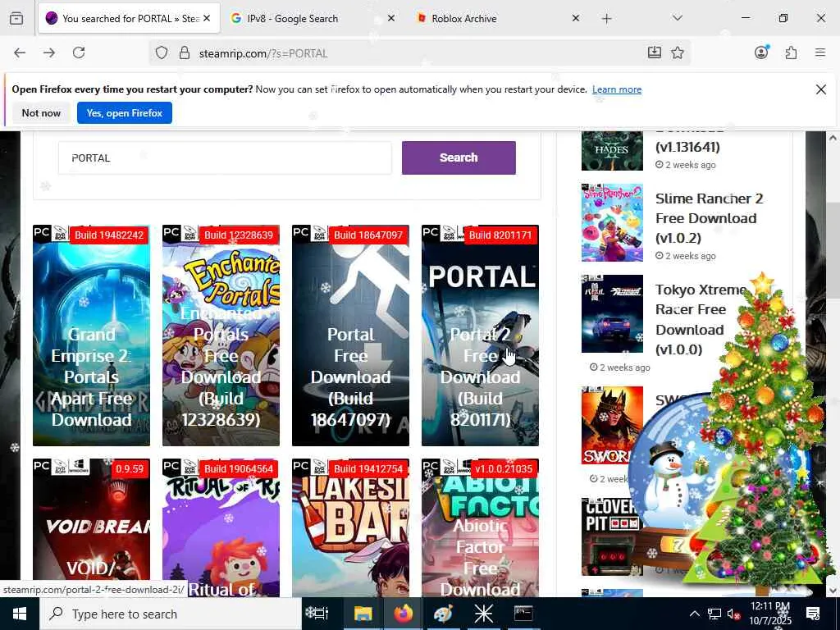The image size is (840, 630).
Task: Open the Firefox account icon
Action: [761, 52]
